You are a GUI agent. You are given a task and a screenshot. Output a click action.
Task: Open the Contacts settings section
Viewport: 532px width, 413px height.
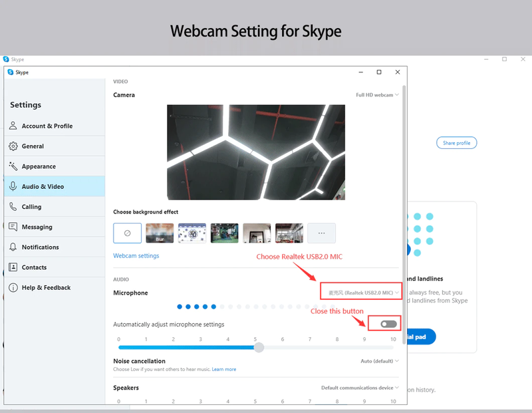click(x=34, y=267)
